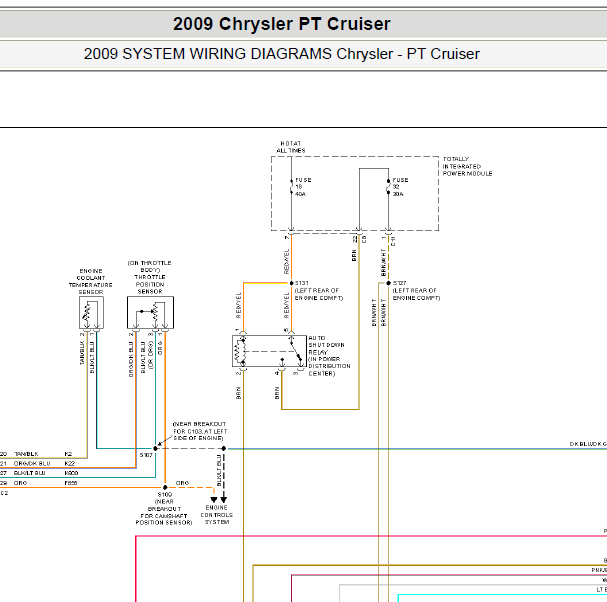Click the S127 splice label

click(400, 283)
